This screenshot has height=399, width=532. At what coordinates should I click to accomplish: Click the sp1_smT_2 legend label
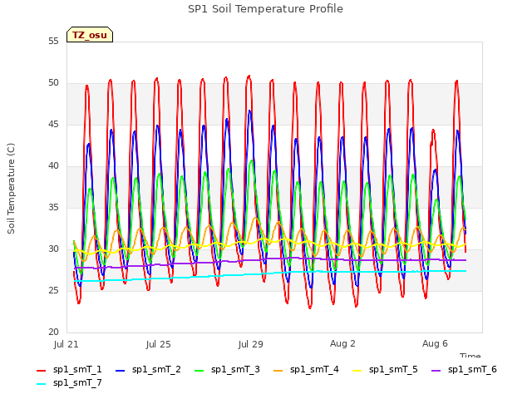pyautogui.click(x=156, y=370)
